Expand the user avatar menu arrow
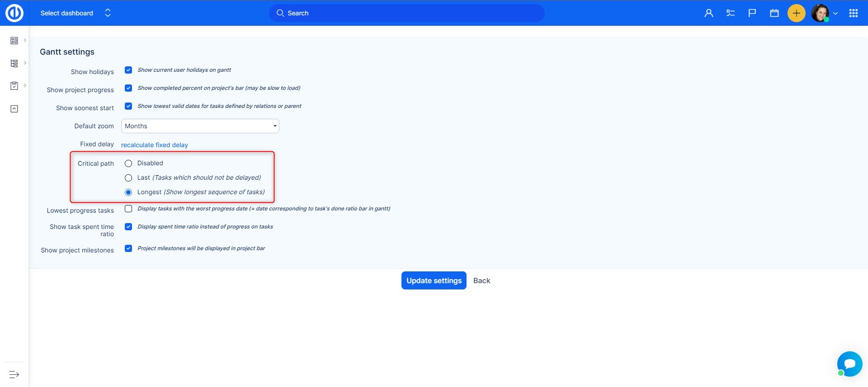The width and height of the screenshot is (868, 387). [835, 14]
